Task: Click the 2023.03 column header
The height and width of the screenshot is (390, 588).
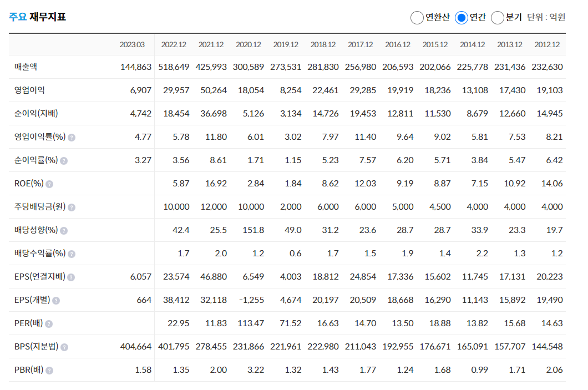Action: point(132,44)
